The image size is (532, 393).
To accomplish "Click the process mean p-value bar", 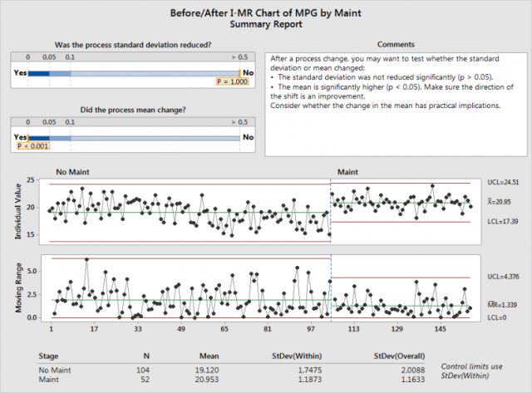I will click(134, 138).
